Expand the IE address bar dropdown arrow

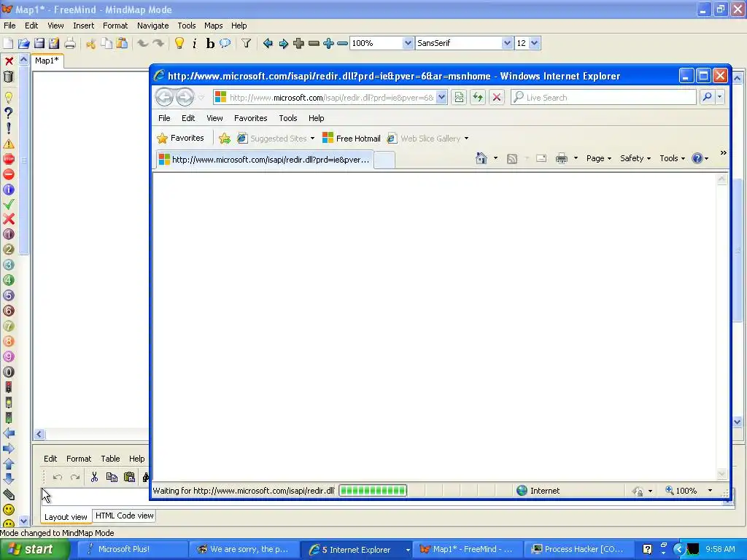tap(441, 97)
